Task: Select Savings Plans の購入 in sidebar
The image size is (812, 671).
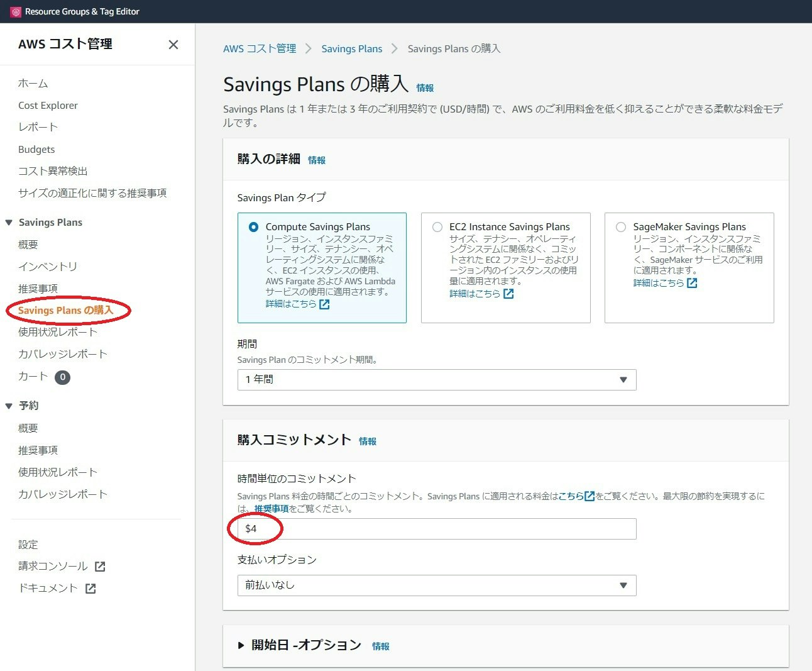Action: (65, 311)
